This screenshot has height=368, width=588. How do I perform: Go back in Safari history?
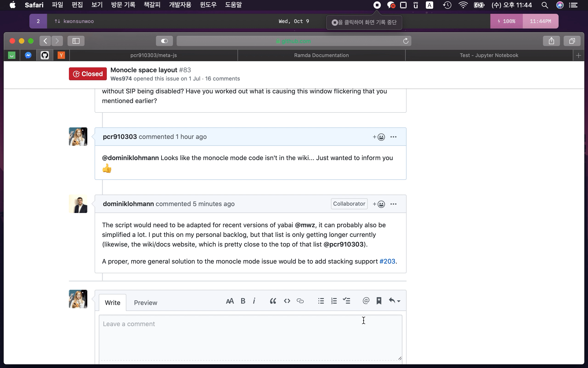click(x=45, y=41)
